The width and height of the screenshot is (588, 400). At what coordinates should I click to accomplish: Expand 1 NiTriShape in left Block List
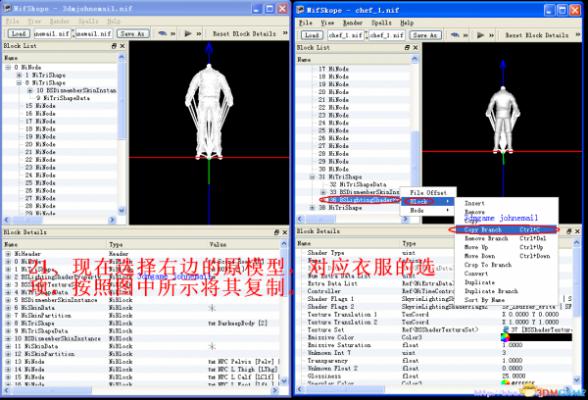pyautogui.click(x=19, y=75)
